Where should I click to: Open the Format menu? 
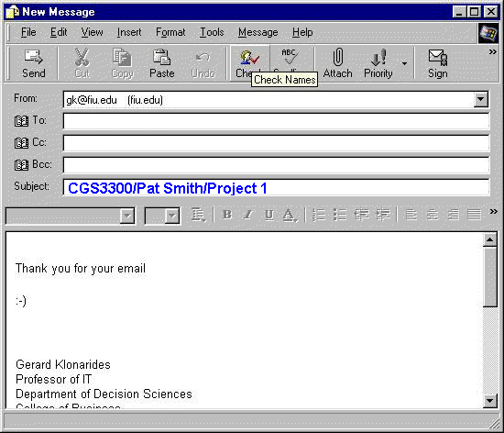[x=170, y=32]
